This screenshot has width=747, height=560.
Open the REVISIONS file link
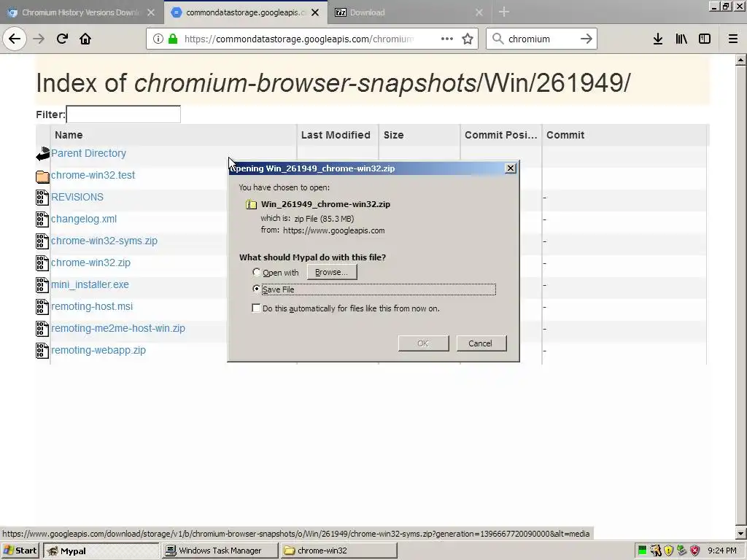click(x=77, y=197)
